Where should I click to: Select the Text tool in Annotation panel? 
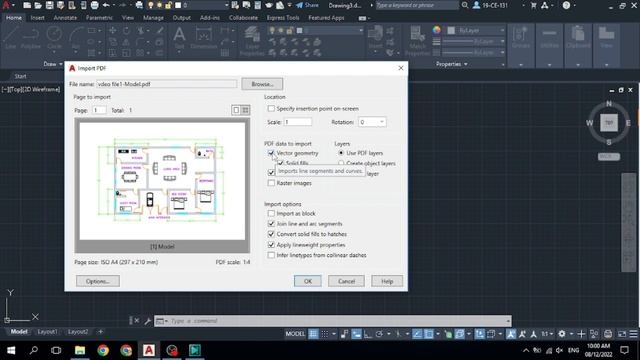click(x=179, y=38)
